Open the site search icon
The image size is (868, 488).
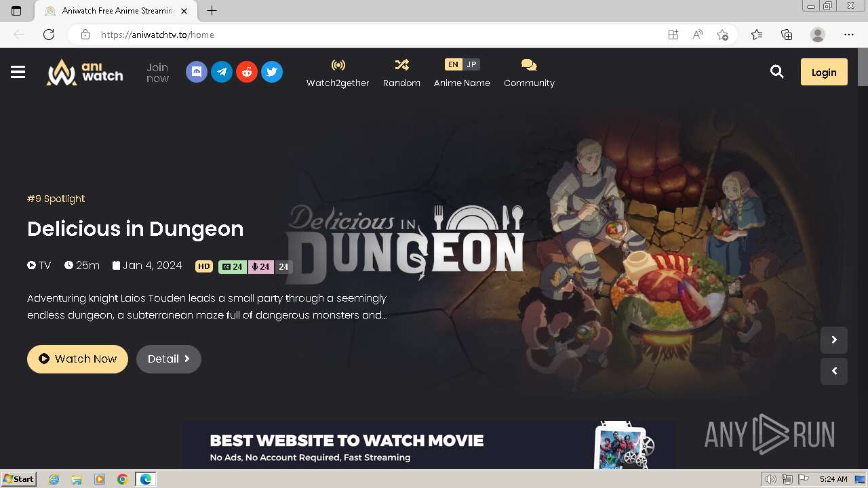777,72
